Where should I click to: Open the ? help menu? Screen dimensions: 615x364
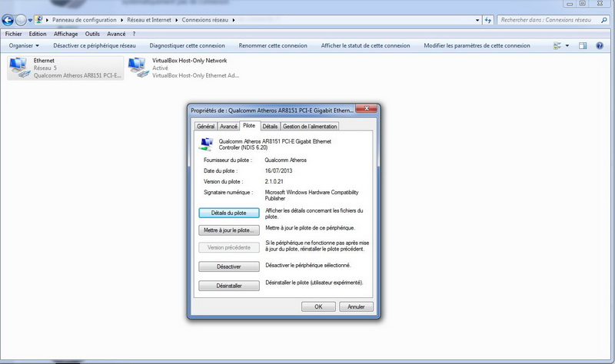point(134,34)
